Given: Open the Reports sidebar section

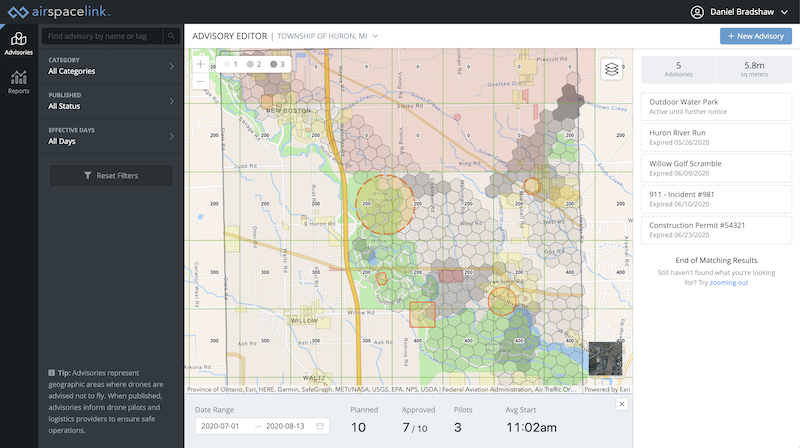Looking at the screenshot, I should (x=18, y=82).
